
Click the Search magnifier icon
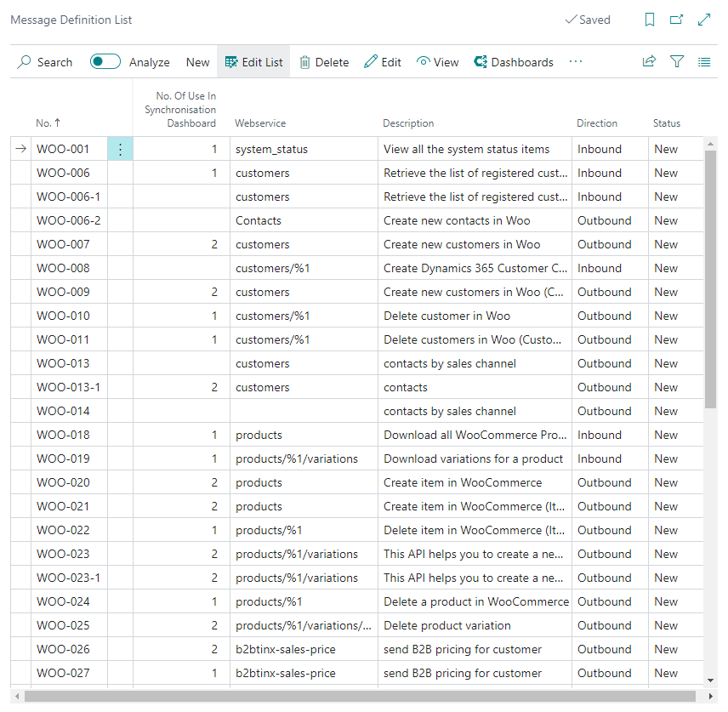coord(24,62)
